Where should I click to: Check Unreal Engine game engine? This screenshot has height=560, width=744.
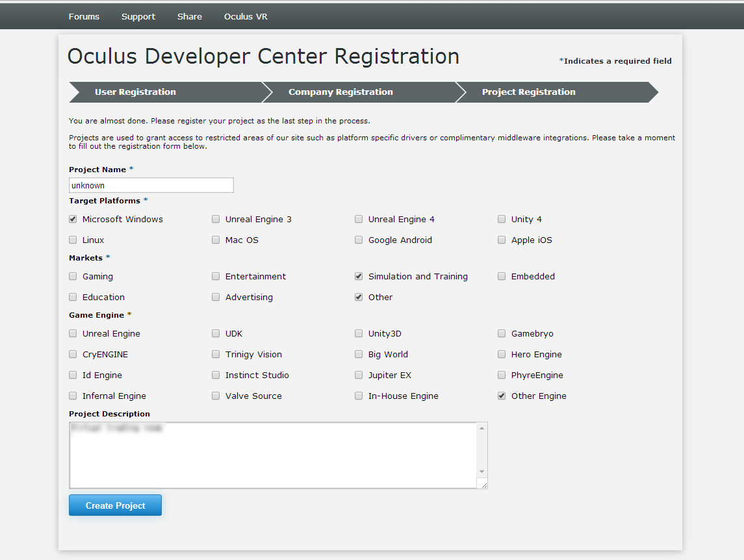[73, 334]
